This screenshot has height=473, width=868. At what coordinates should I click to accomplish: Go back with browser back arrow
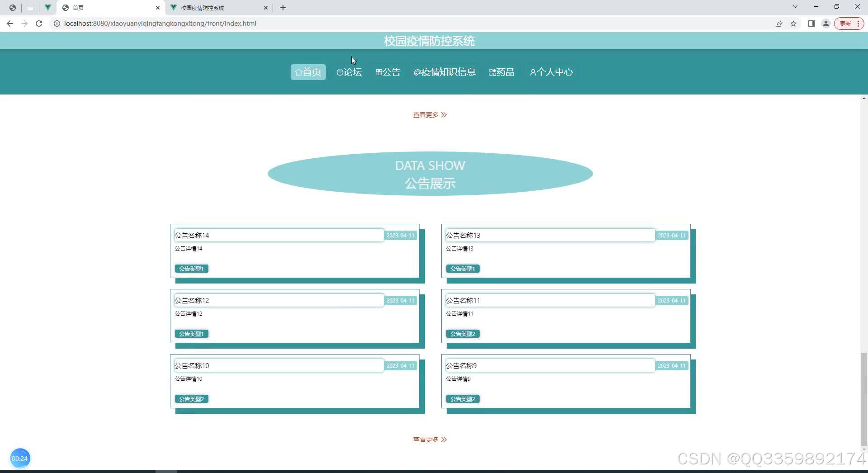tap(10, 24)
